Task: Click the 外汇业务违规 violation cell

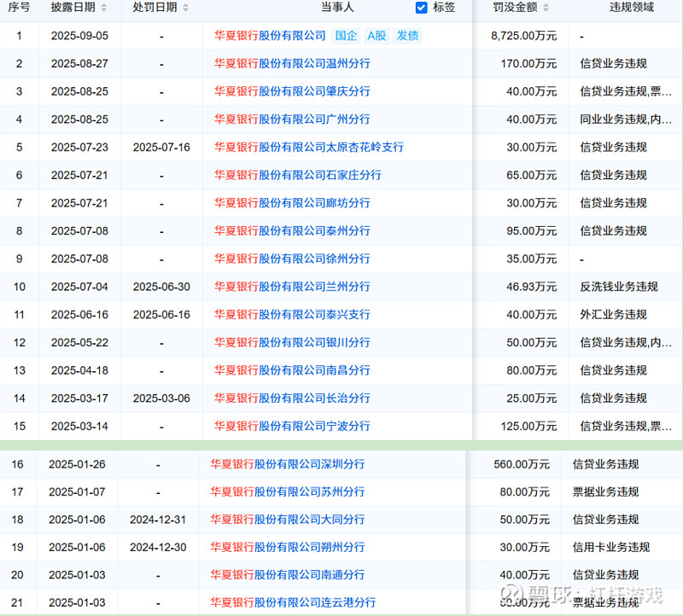Action: click(613, 314)
